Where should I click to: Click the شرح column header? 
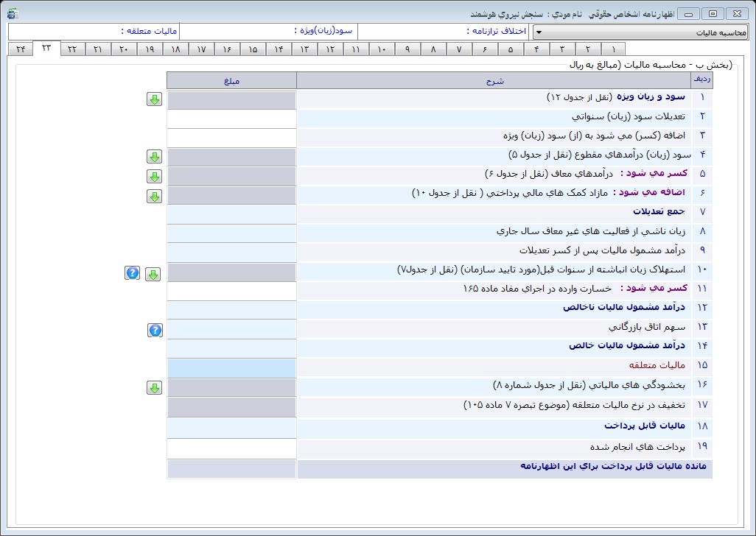click(494, 81)
